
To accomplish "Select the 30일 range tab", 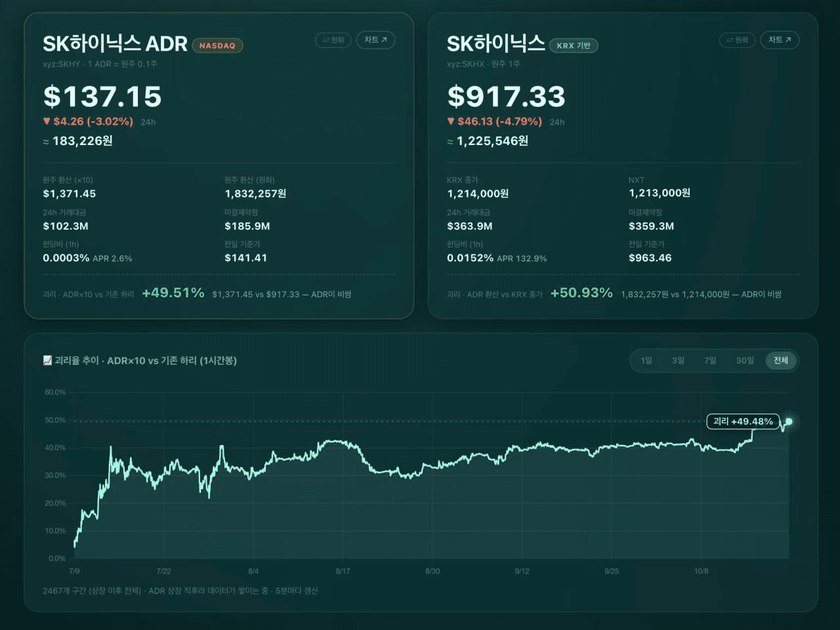I will [745, 360].
